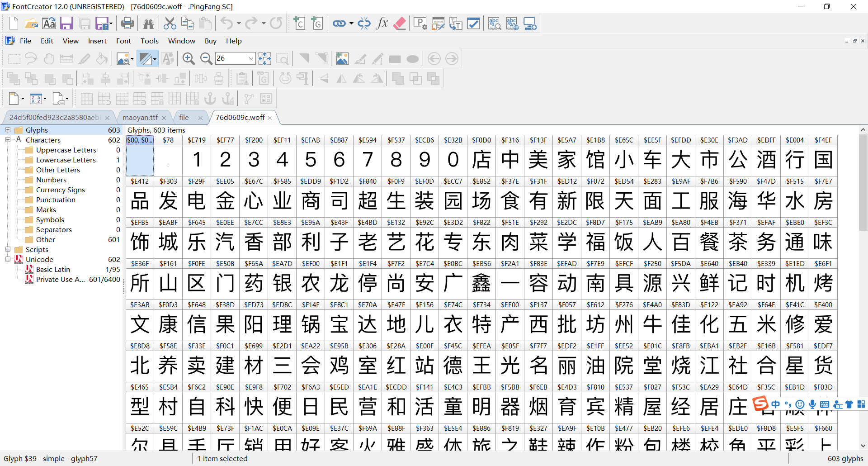Click 'Glyph $39 - simple - glyph57' status text
868x466 pixels.
click(51, 458)
